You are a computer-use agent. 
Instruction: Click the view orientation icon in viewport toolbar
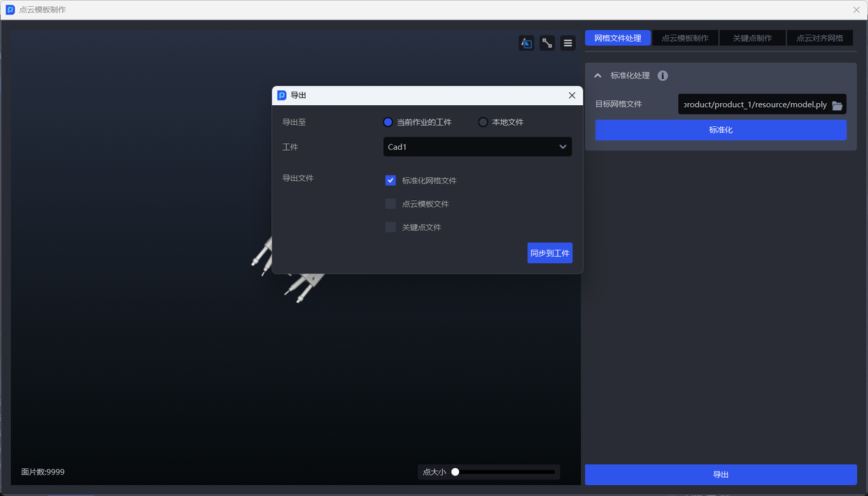[x=526, y=43]
